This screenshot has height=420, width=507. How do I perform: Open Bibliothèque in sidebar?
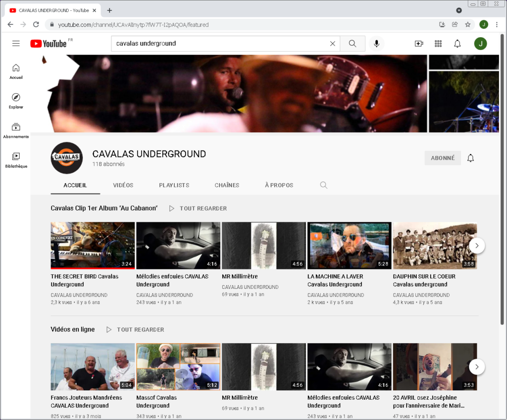[16, 160]
